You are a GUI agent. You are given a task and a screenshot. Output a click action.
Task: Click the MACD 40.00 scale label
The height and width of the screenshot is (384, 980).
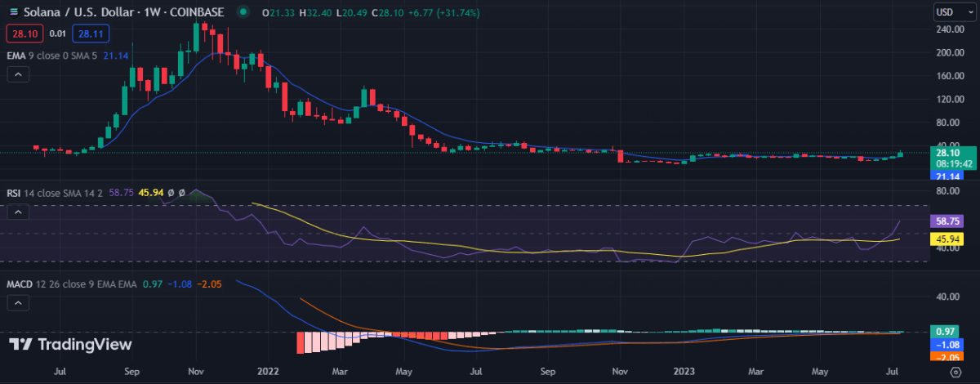pos(948,297)
